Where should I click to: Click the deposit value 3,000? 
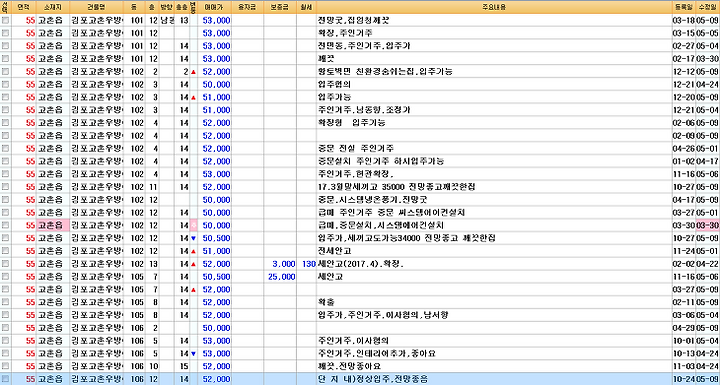pos(284,264)
